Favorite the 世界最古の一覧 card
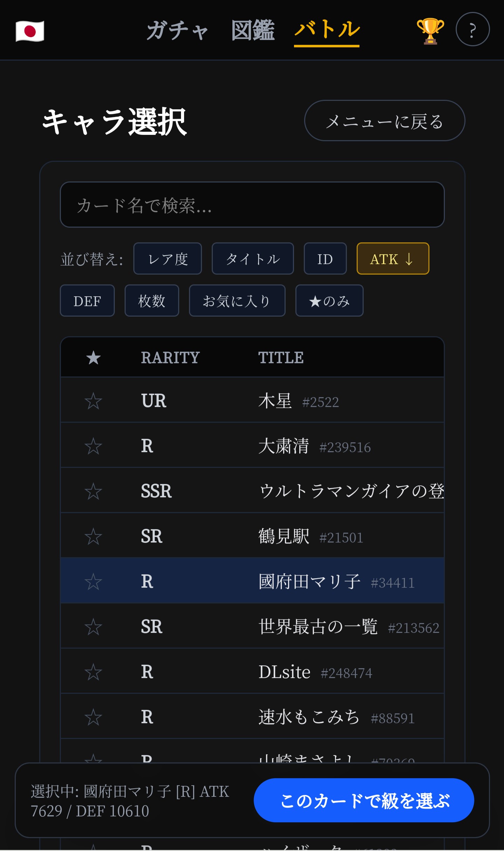This screenshot has height=851, width=504. click(93, 627)
